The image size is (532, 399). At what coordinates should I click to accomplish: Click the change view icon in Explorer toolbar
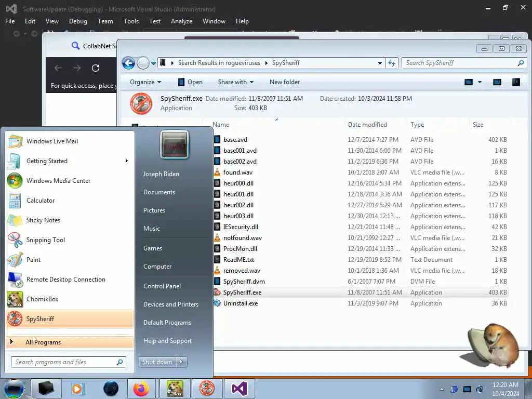tap(469, 82)
